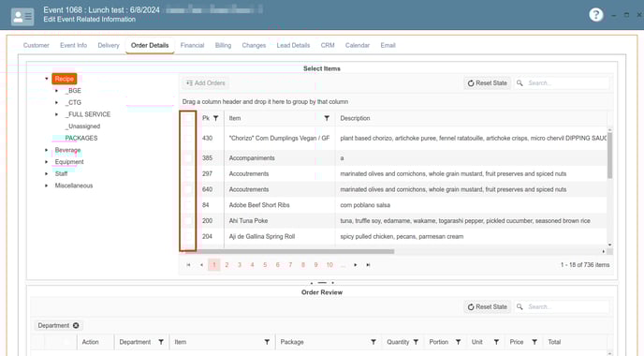Filter the Pk column in Select Items
The image size is (644, 356).
[x=215, y=118]
